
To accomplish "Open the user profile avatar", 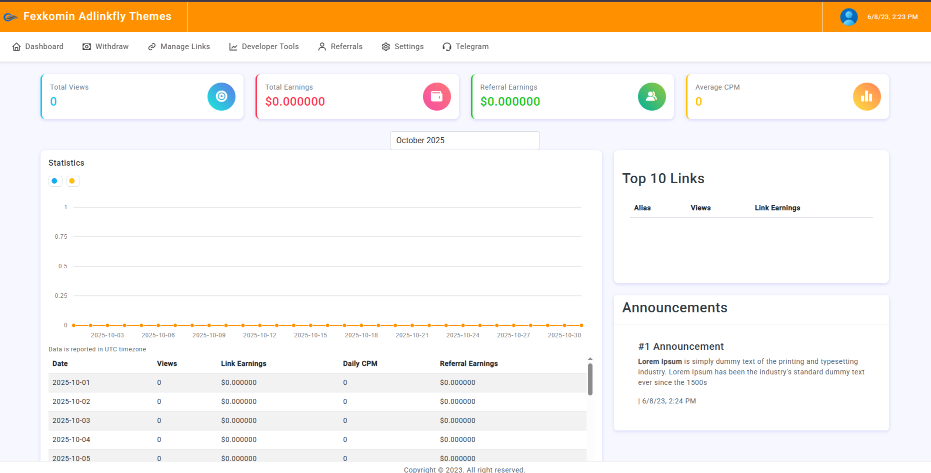I will pyautogui.click(x=849, y=17).
